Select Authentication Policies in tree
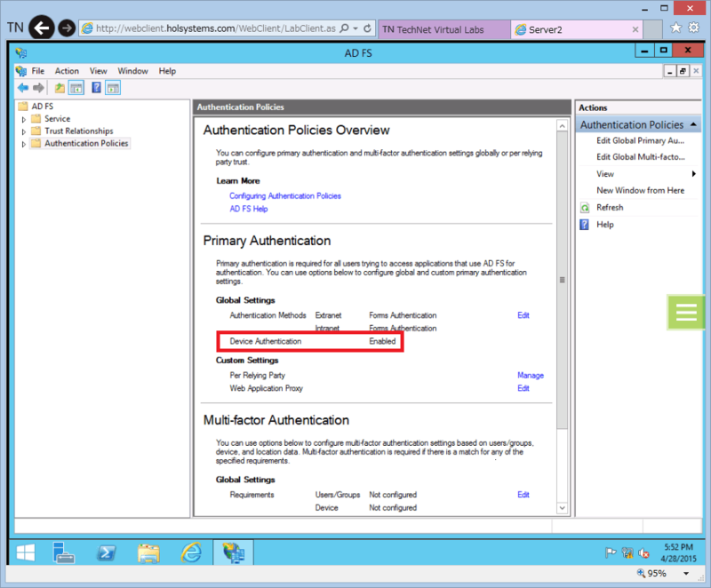711x588 pixels. click(x=86, y=144)
